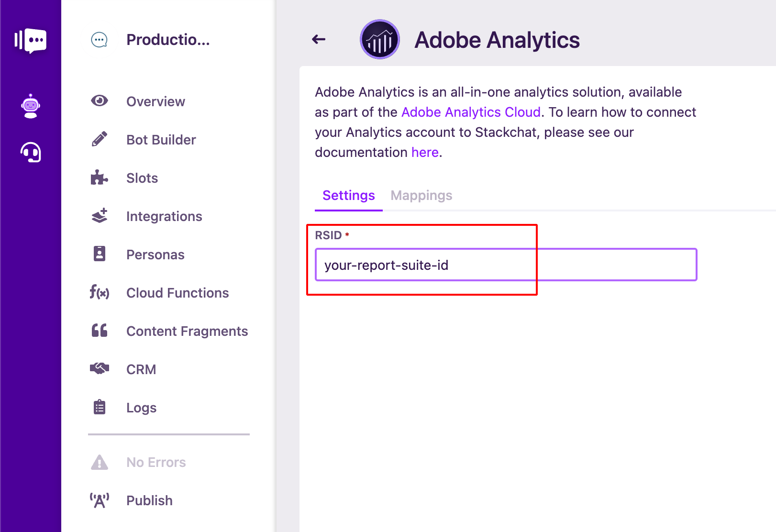Screen dimensions: 776x532
Task: Click the Adobe Analytics page title
Action: coord(497,40)
